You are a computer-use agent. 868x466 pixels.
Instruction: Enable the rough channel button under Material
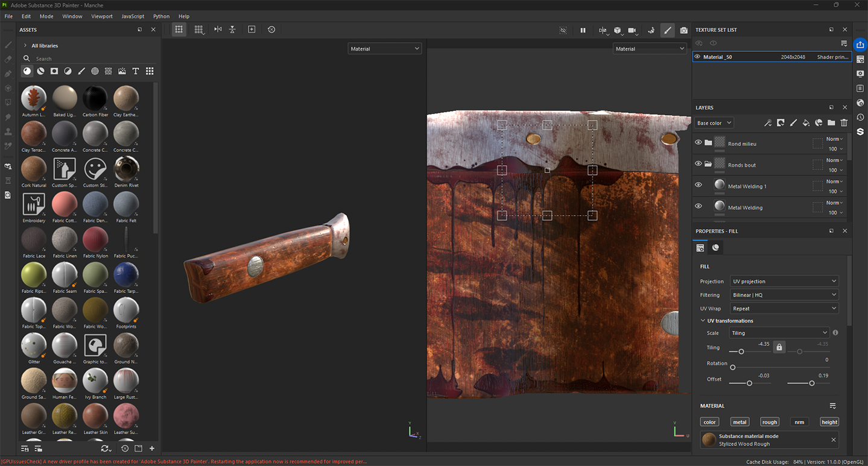point(770,421)
